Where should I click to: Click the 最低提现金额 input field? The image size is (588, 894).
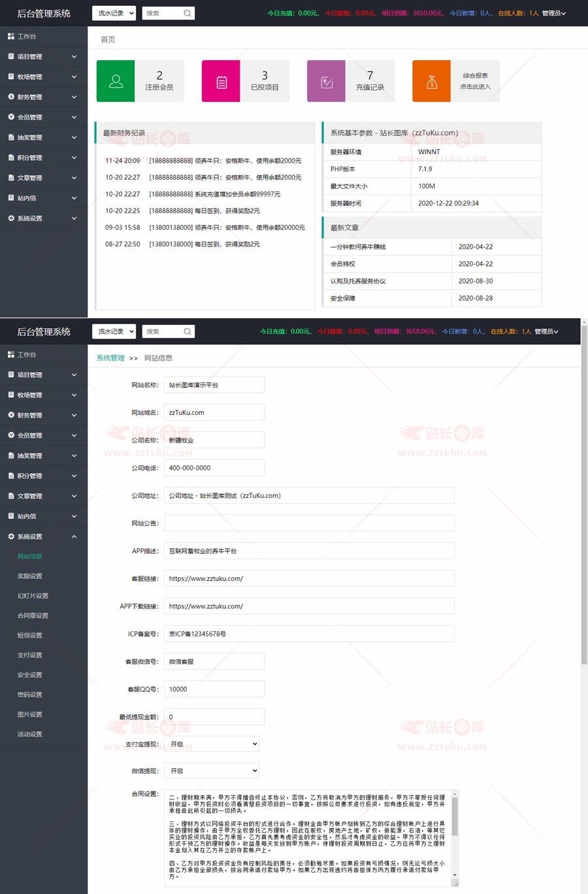point(214,716)
